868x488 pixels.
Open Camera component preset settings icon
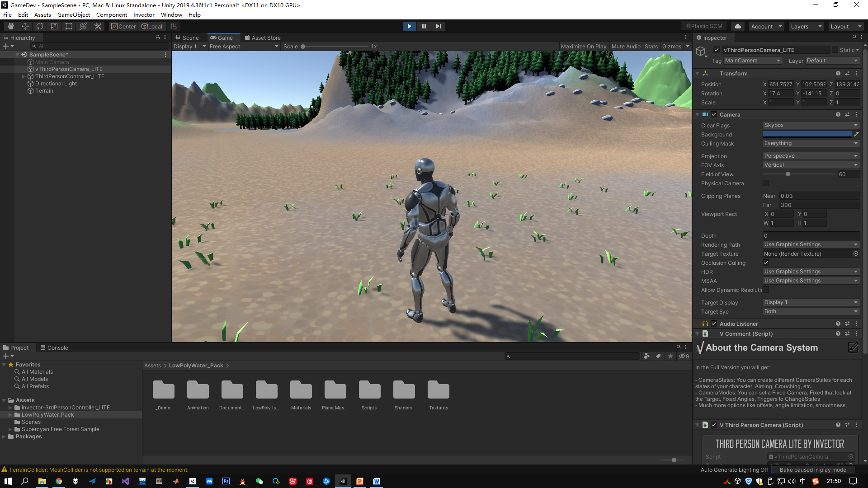847,114
